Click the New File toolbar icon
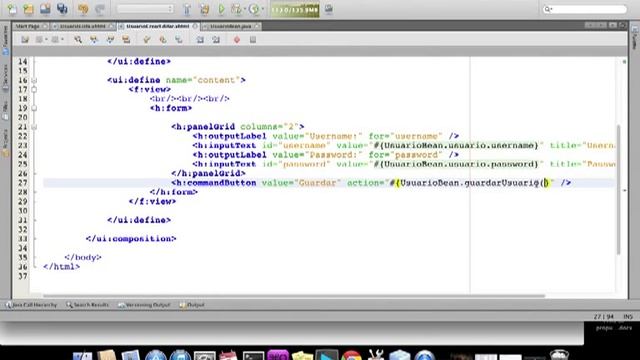 tap(12, 9)
